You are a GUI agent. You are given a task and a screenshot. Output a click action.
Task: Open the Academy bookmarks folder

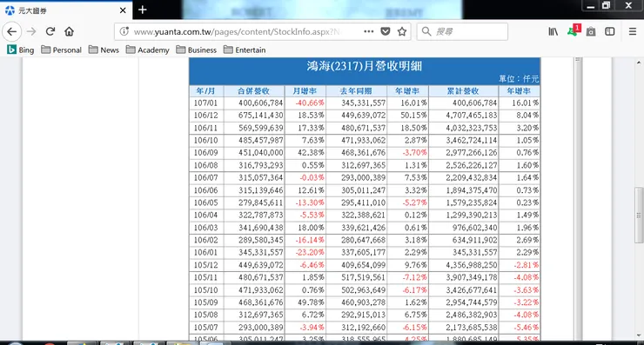coord(148,50)
